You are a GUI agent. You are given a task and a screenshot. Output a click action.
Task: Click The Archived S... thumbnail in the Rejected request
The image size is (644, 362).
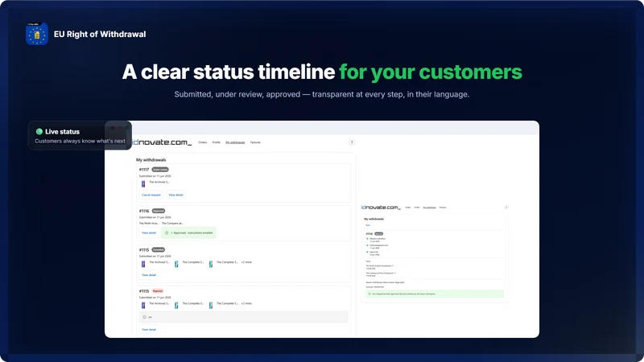[143, 306]
